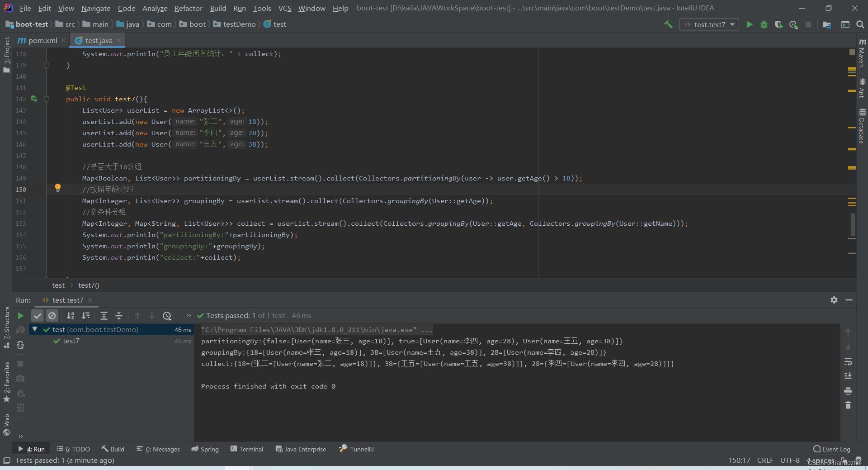Image resolution: width=868 pixels, height=470 pixels.
Task: Open Java Enterprise tool window
Action: (x=301, y=449)
